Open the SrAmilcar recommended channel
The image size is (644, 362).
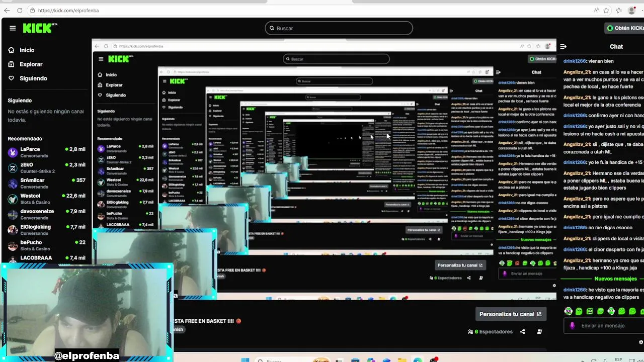[46, 184]
